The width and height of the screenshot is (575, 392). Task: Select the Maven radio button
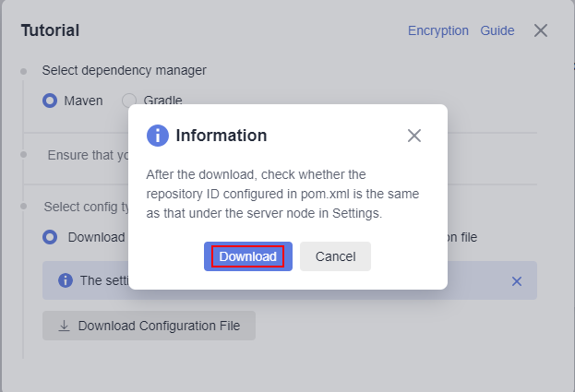click(50, 101)
